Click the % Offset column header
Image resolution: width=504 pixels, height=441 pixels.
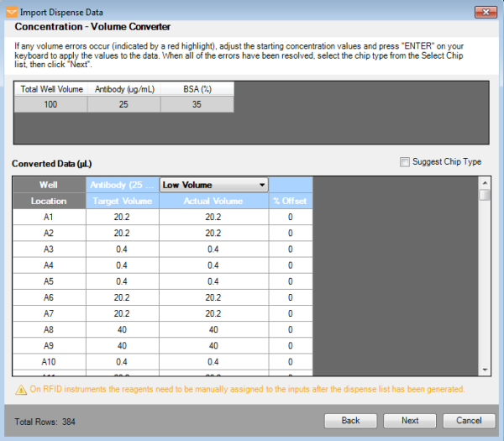291,201
